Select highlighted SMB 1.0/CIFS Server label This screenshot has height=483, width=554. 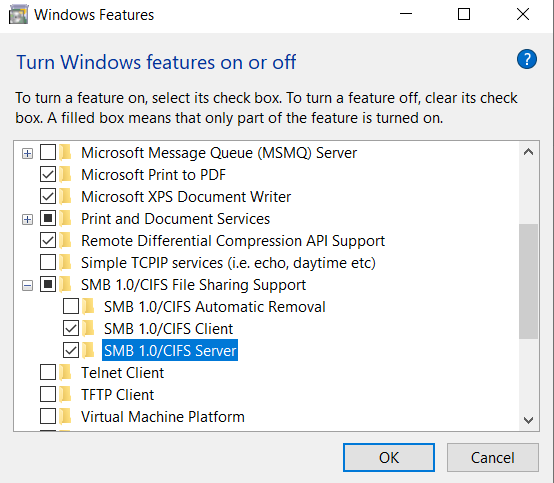coord(170,351)
